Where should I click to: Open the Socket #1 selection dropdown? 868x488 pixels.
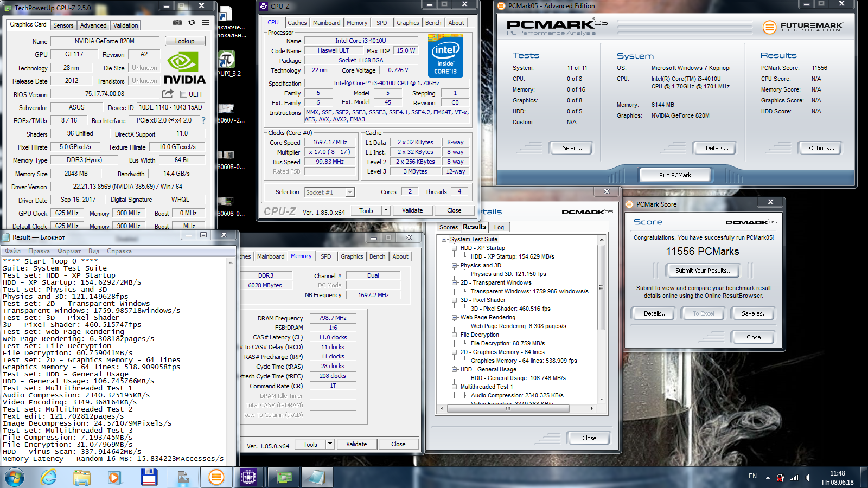click(350, 192)
